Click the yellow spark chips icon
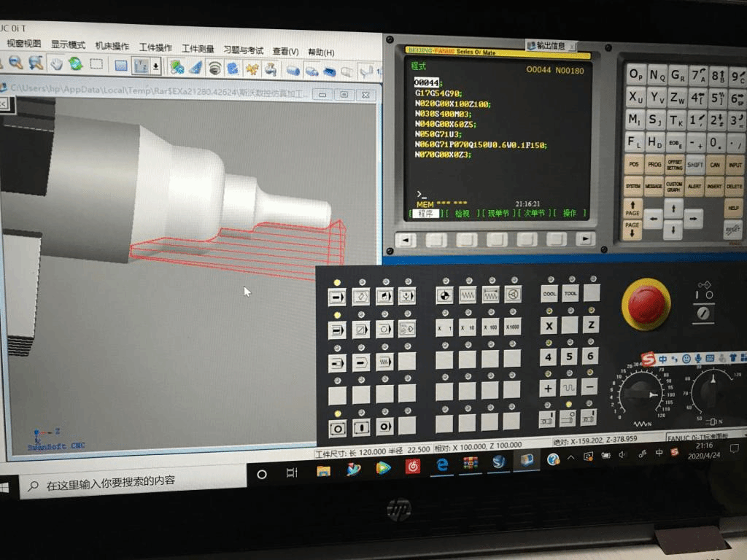The image size is (747, 560). pyautogui.click(x=252, y=69)
